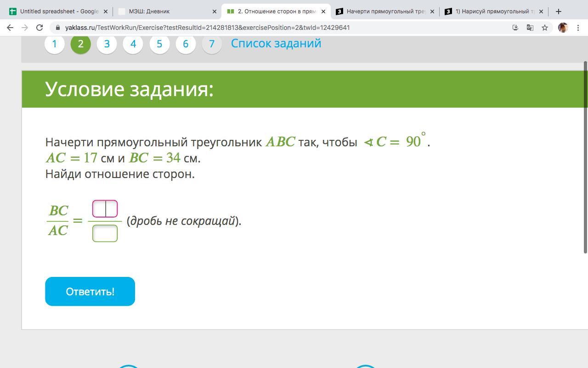
Task: Switch to 'Начерти прямоугольный' tab
Action: (x=384, y=11)
